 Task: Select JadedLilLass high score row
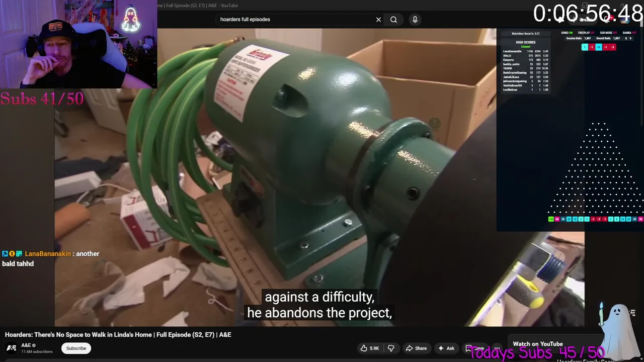coord(525,77)
